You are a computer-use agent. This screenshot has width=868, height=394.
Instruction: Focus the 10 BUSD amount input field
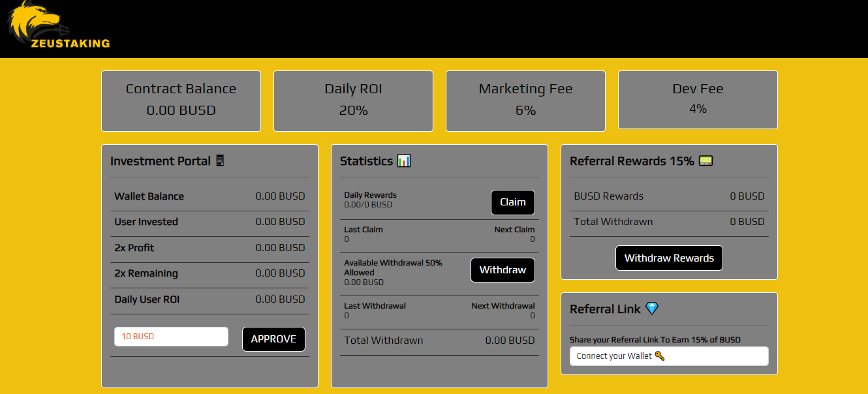pos(171,337)
